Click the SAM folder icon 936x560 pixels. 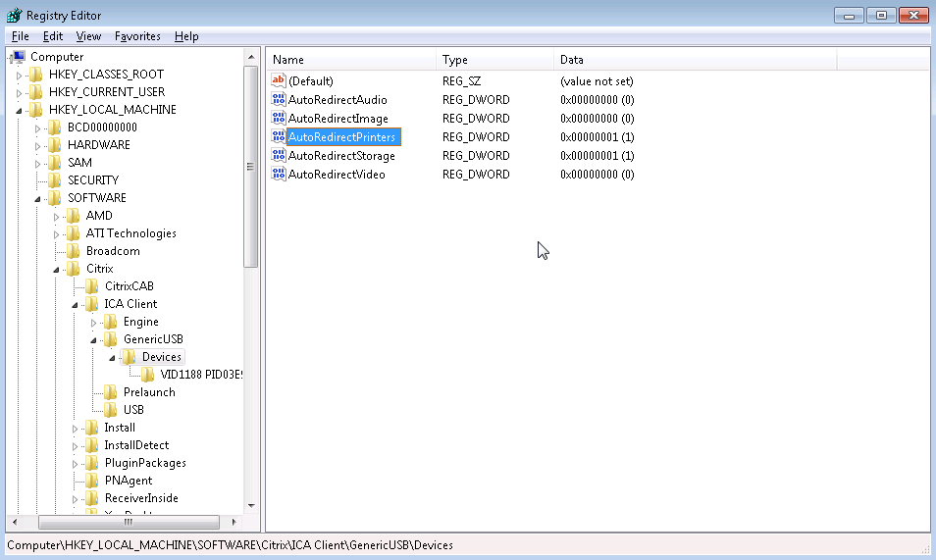pos(55,163)
